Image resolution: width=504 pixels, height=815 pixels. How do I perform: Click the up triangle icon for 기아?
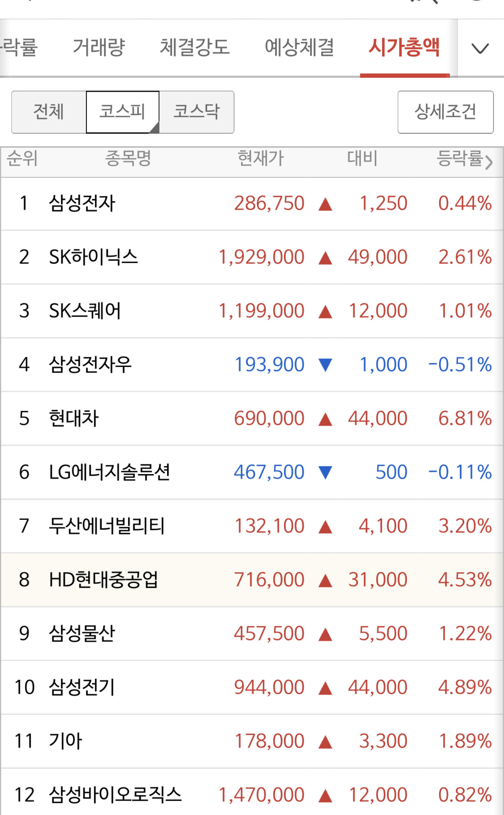(325, 742)
